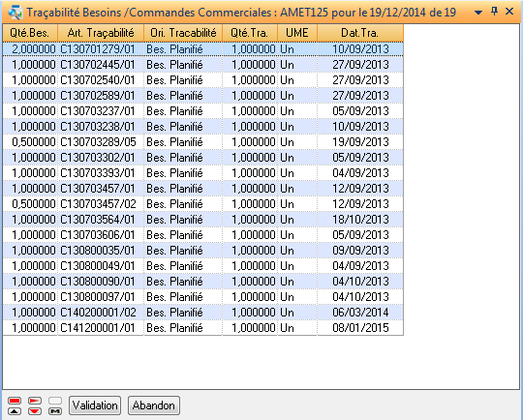523x420 pixels.
Task: Click the M button at bottom
Action: click(55, 411)
